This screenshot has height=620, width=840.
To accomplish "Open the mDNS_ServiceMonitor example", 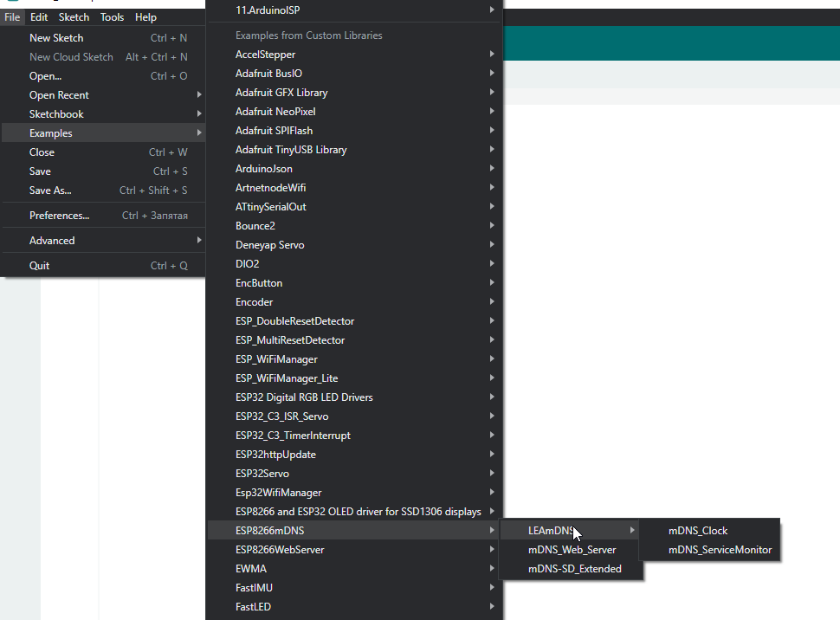I will coord(709,550).
